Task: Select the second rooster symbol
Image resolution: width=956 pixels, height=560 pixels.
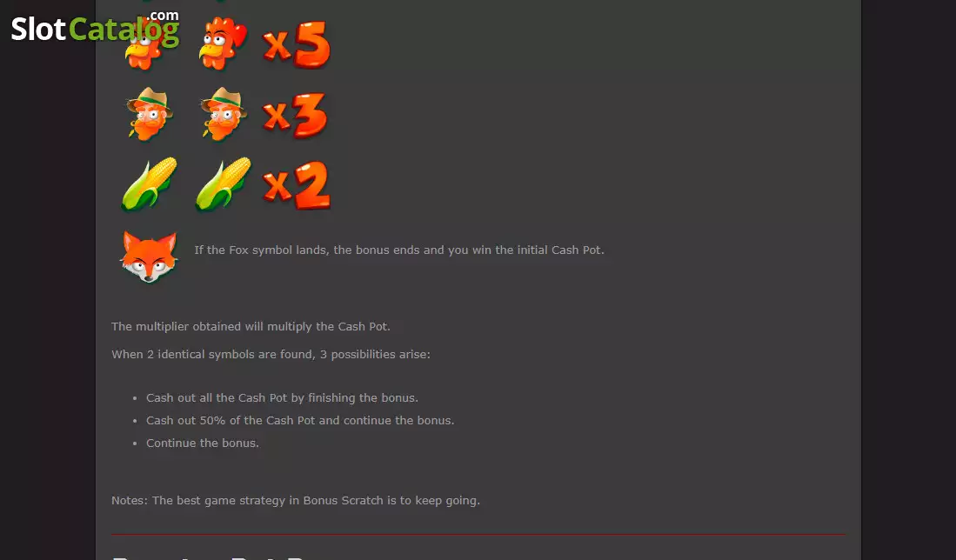Action: click(222, 43)
